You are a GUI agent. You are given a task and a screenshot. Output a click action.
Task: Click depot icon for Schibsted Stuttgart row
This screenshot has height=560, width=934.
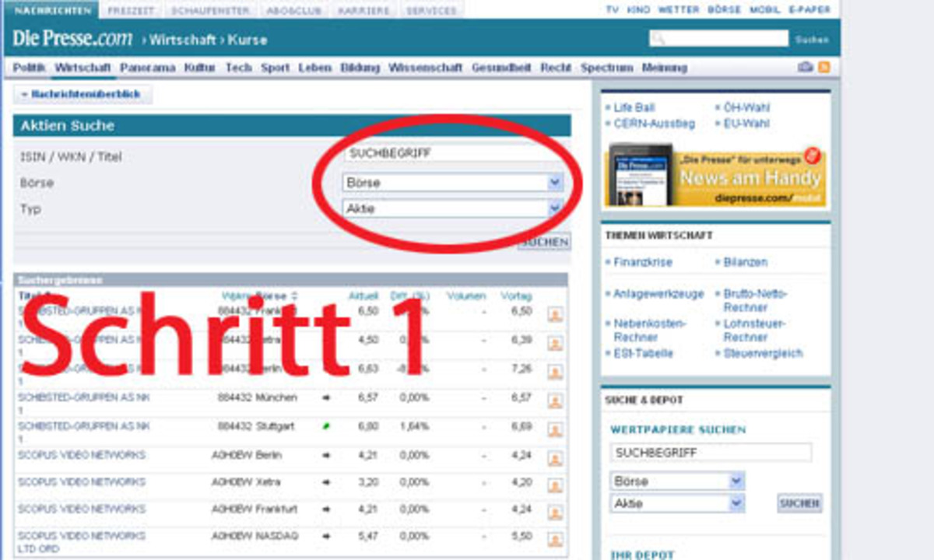555,430
